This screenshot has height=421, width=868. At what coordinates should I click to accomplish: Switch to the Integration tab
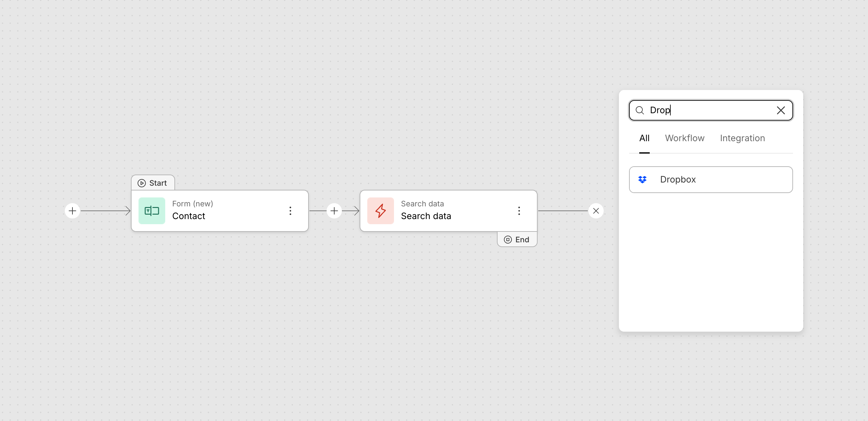742,138
